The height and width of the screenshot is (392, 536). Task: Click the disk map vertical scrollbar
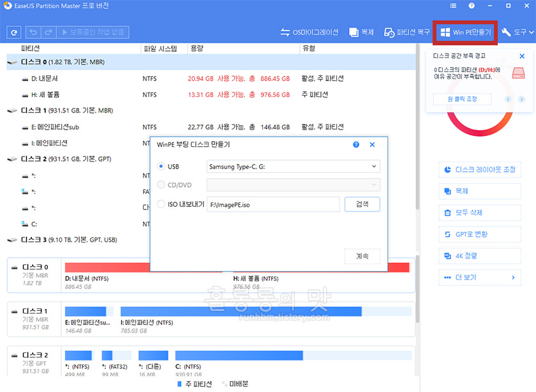(x=417, y=289)
